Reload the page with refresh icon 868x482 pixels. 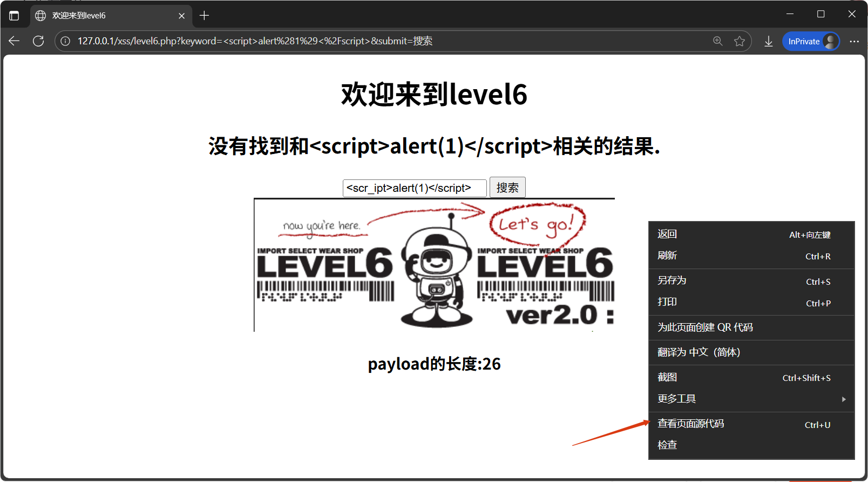coord(38,41)
